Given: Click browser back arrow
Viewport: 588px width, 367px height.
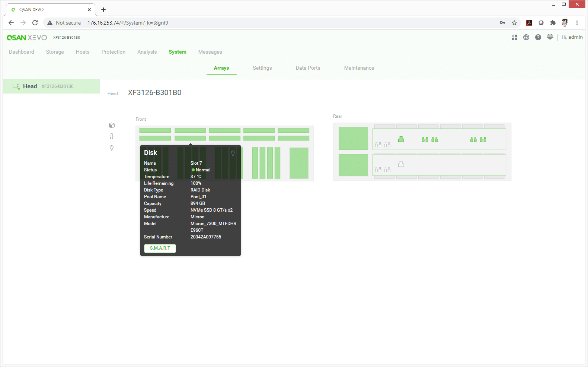Looking at the screenshot, I should click(x=11, y=23).
